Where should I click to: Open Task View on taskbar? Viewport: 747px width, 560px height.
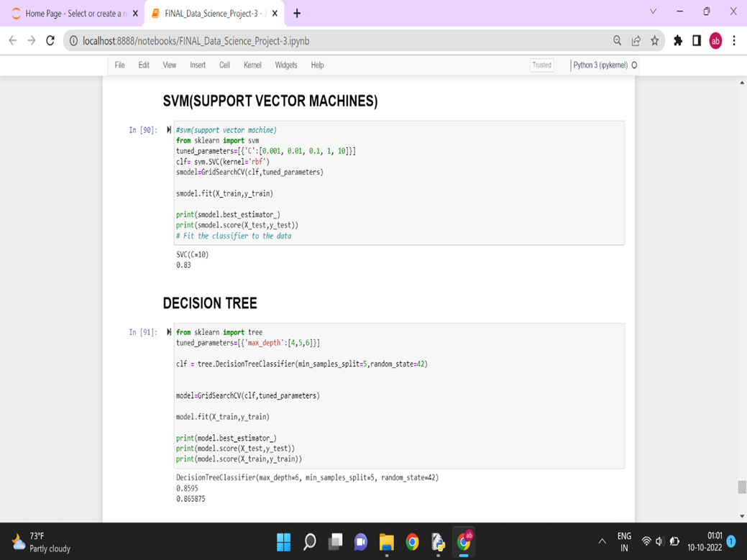[x=335, y=542]
